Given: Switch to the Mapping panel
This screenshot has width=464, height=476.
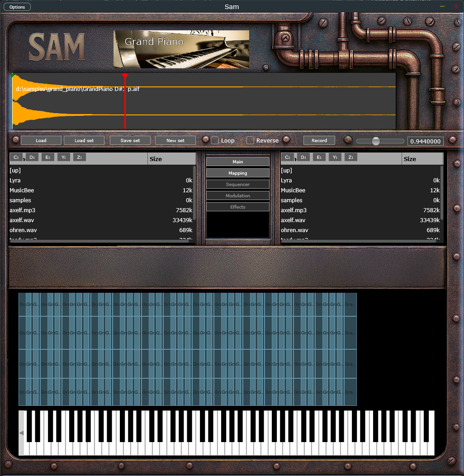Looking at the screenshot, I should (x=237, y=173).
